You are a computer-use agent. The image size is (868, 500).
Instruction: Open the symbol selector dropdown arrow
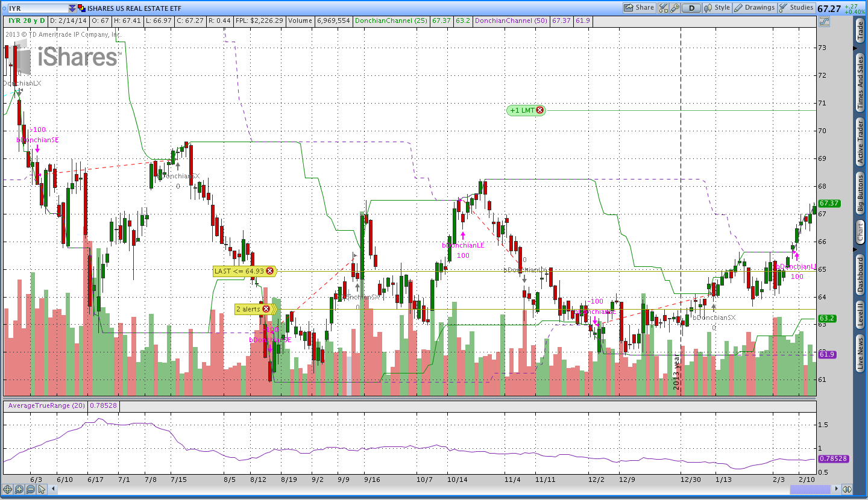click(72, 8)
